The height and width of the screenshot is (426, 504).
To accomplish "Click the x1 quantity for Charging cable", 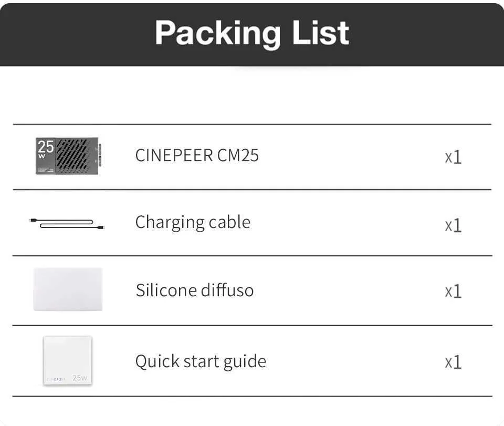I will tap(453, 225).
